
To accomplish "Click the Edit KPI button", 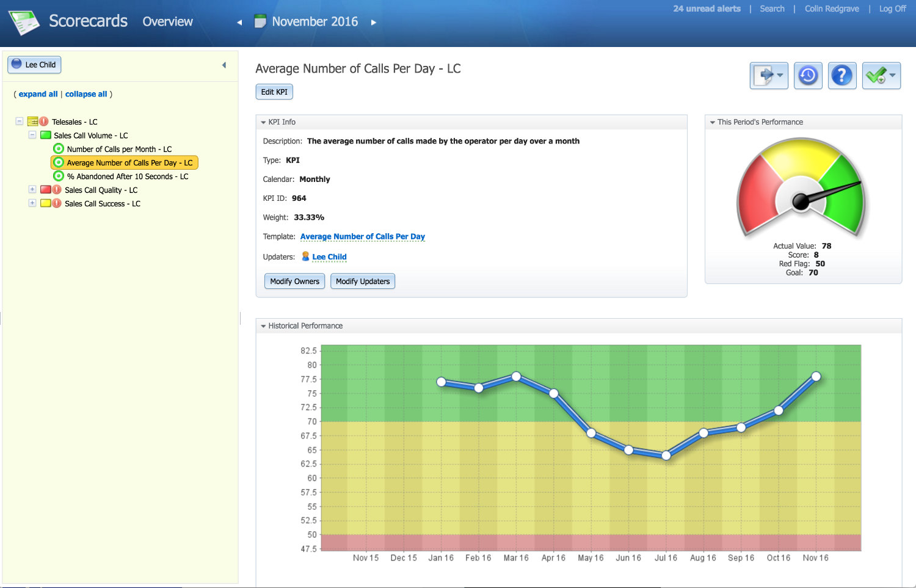I will 274,92.
